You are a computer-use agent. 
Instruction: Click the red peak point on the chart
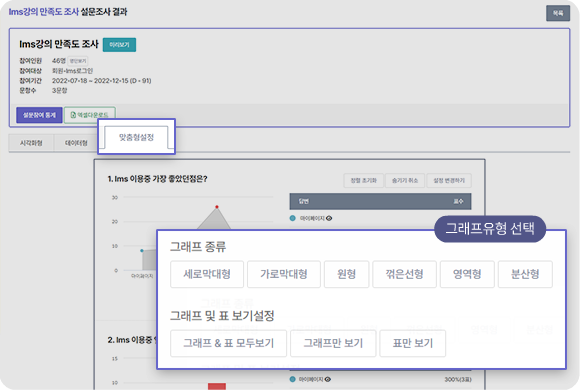217,207
